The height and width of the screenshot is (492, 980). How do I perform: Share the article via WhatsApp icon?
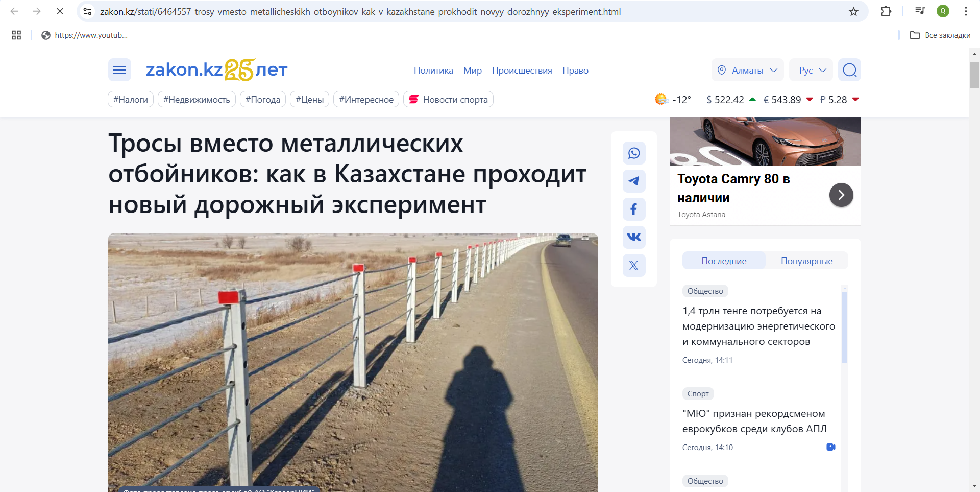click(x=634, y=153)
